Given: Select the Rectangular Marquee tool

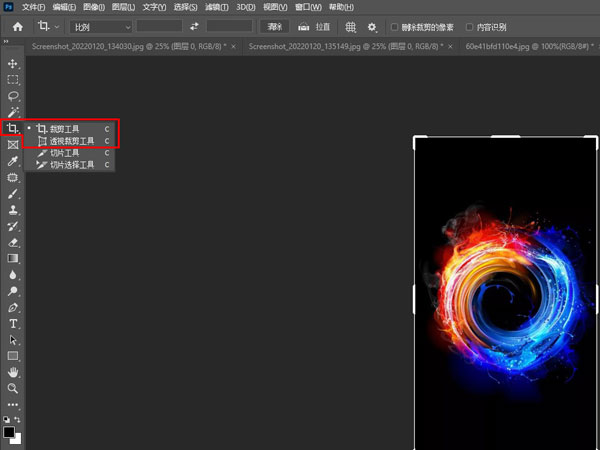Looking at the screenshot, I should pyautogui.click(x=13, y=79).
